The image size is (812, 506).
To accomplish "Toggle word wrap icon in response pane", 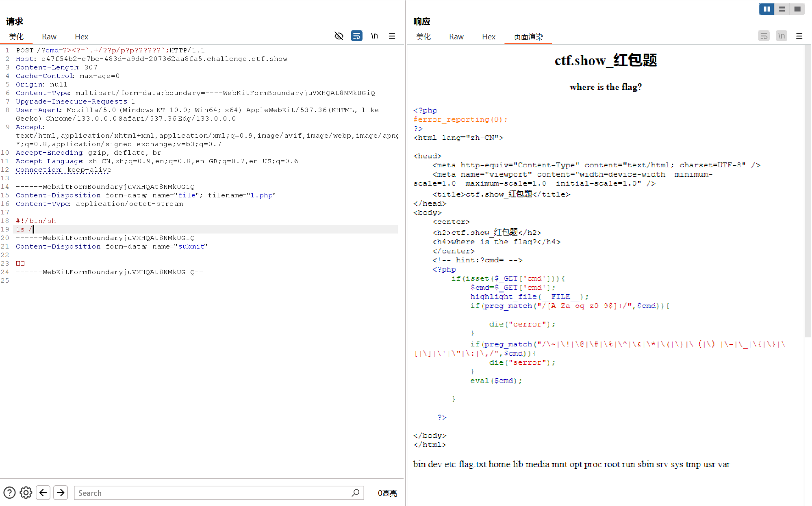I will pos(764,36).
